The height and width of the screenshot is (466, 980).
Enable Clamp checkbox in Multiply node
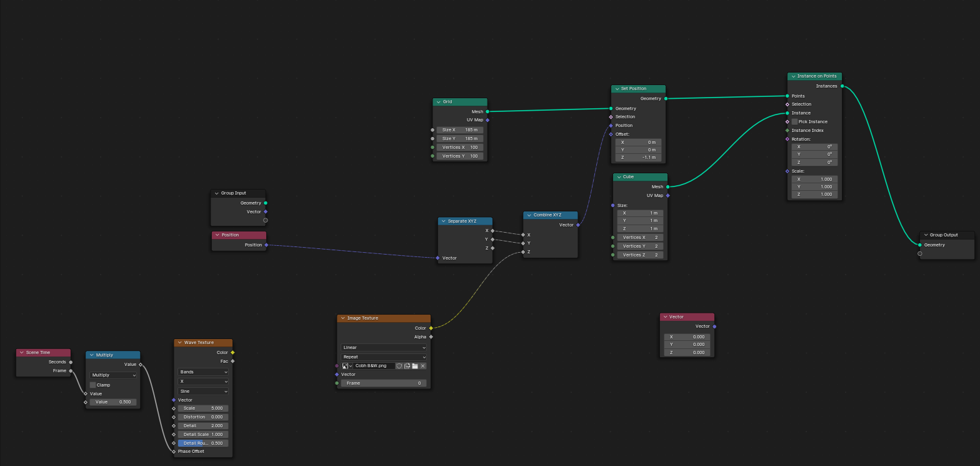(93, 385)
